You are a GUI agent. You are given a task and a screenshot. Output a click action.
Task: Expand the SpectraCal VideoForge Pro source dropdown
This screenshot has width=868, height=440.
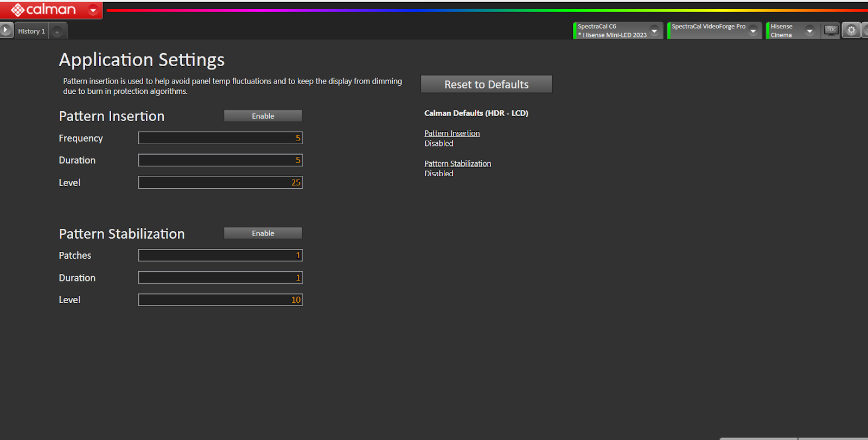tap(753, 31)
